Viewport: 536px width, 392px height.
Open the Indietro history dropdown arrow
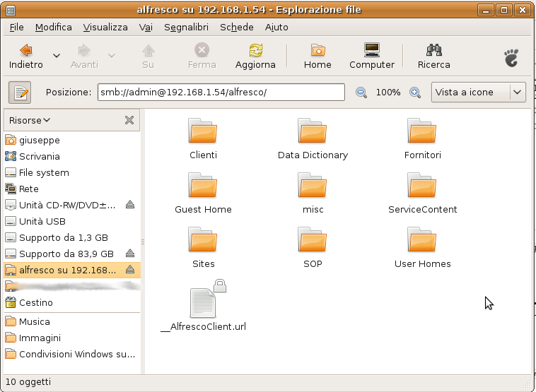click(x=57, y=55)
